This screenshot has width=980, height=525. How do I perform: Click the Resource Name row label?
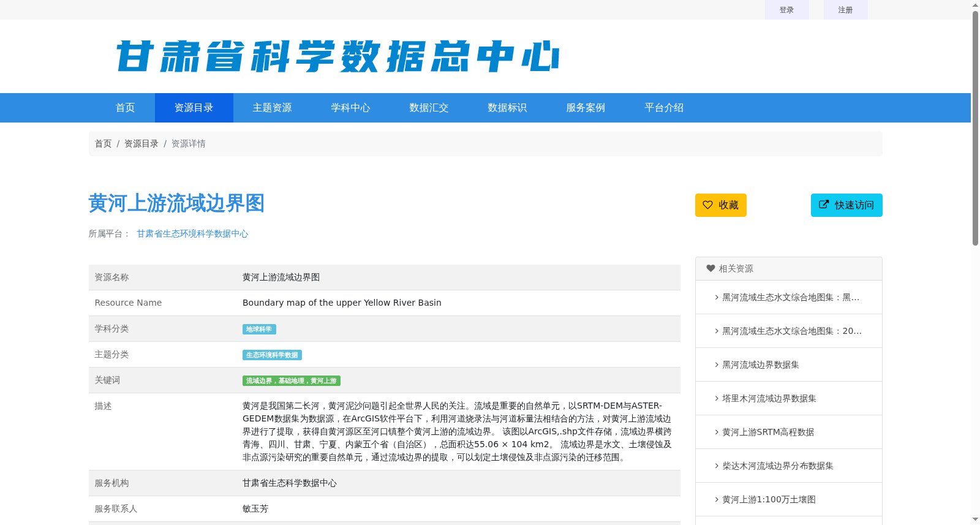(x=128, y=303)
